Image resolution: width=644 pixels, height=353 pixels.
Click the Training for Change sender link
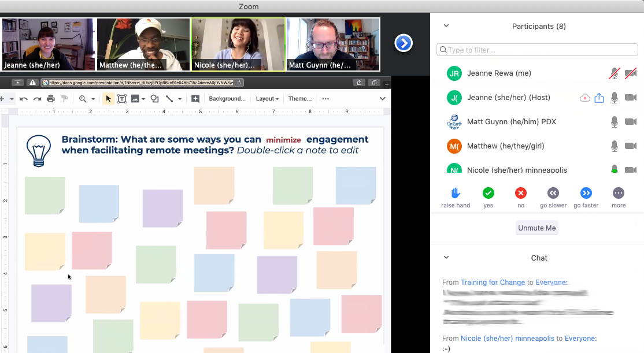point(493,283)
